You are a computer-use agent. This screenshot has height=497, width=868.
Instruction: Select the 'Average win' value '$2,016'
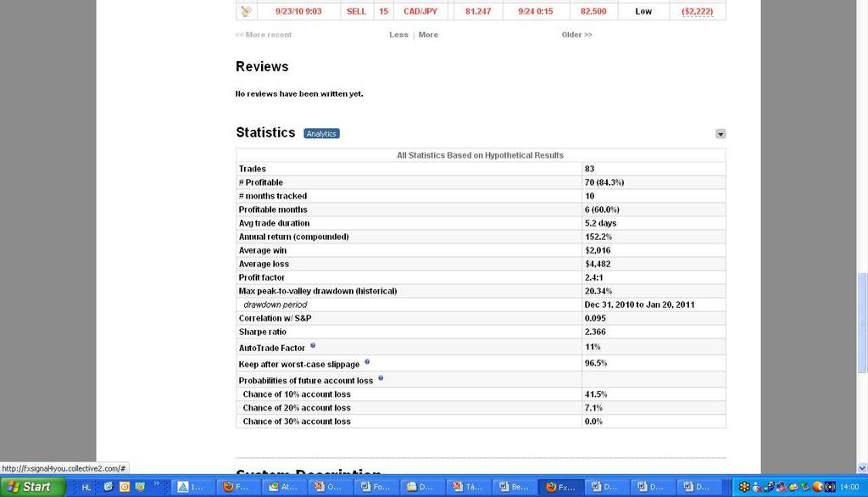click(598, 250)
